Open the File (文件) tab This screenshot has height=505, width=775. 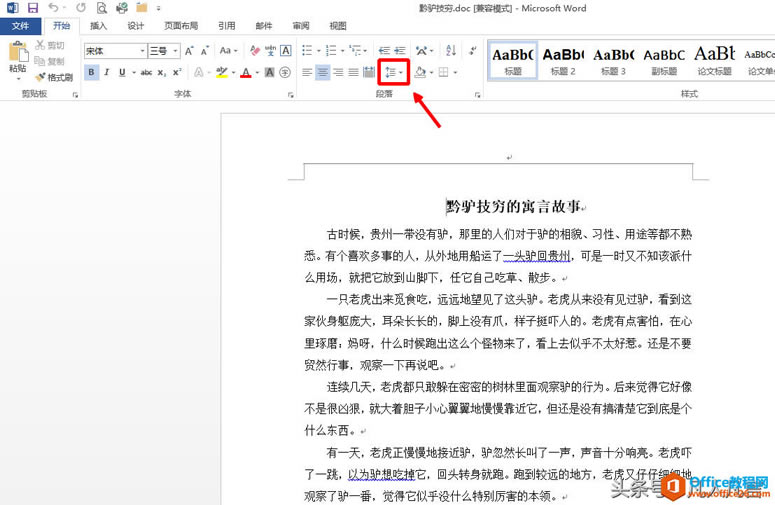click(20, 26)
